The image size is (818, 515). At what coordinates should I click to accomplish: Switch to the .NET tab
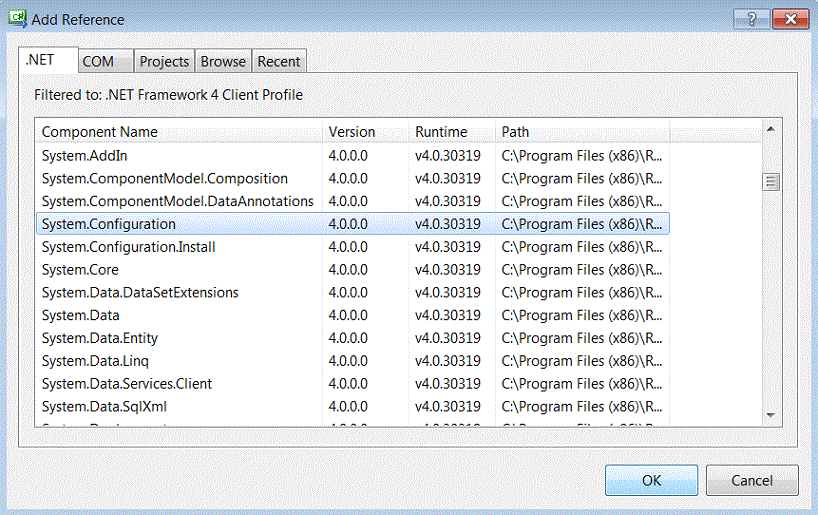point(48,60)
